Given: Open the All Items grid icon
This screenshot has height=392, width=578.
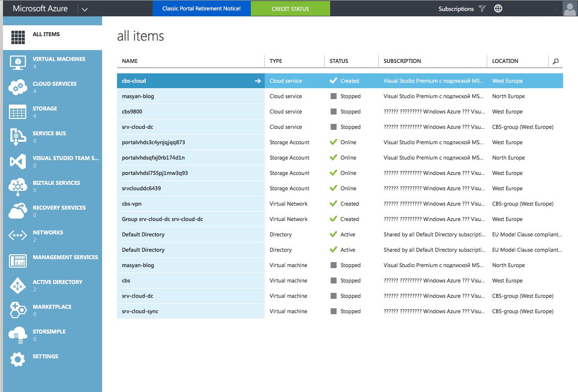Looking at the screenshot, I should 18,37.
